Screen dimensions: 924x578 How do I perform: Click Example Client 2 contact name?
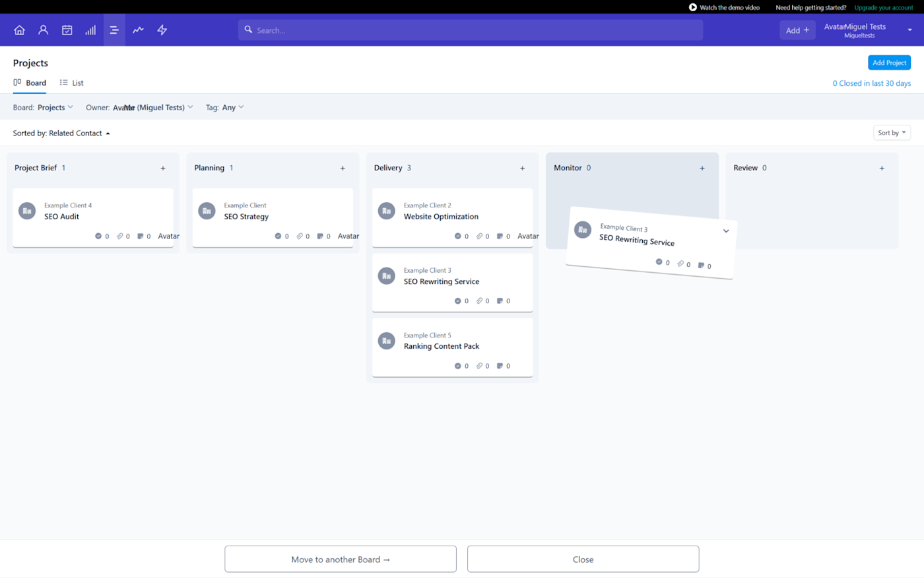428,205
